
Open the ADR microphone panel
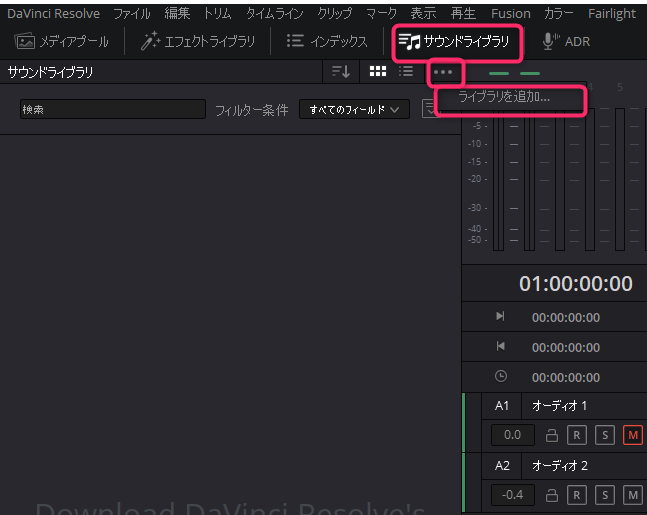tap(566, 42)
